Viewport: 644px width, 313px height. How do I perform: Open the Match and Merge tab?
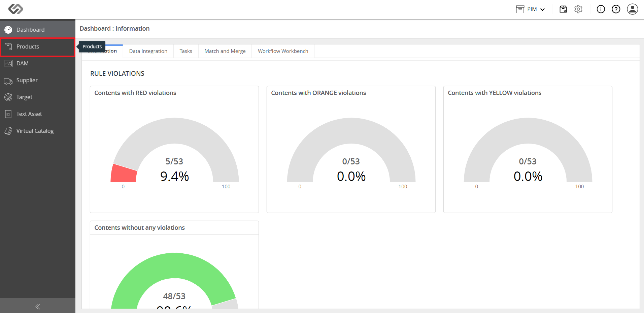click(x=225, y=51)
